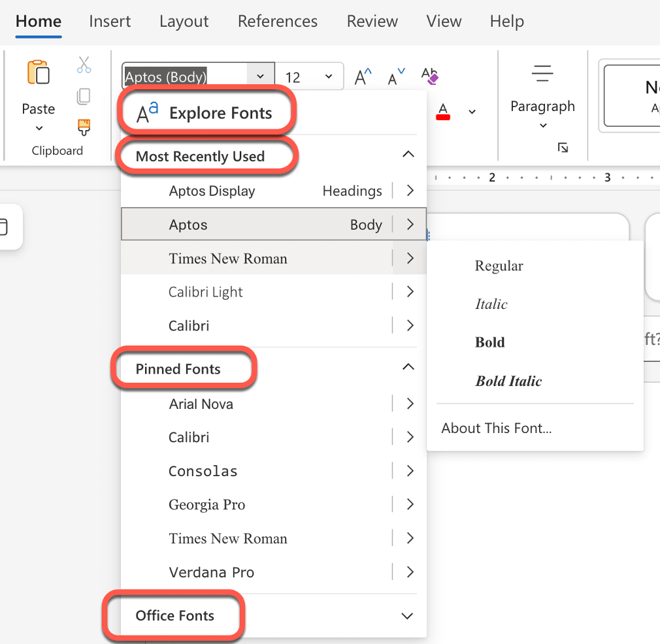Click the Paragraph alignment icon
Screen dimensions: 660x644
pos(542,74)
